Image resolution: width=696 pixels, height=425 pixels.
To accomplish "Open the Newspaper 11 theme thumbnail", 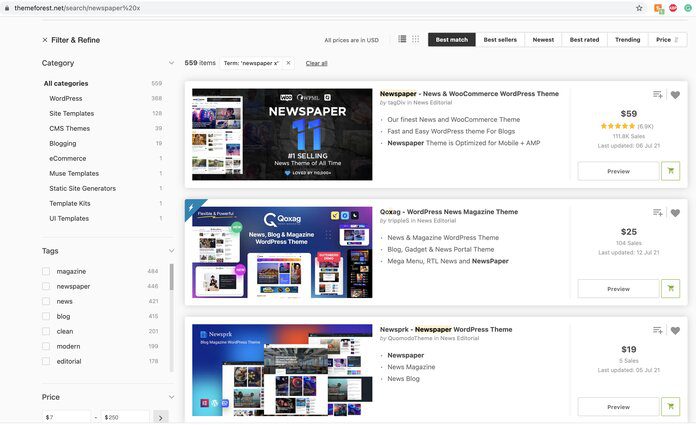I will click(x=282, y=135).
